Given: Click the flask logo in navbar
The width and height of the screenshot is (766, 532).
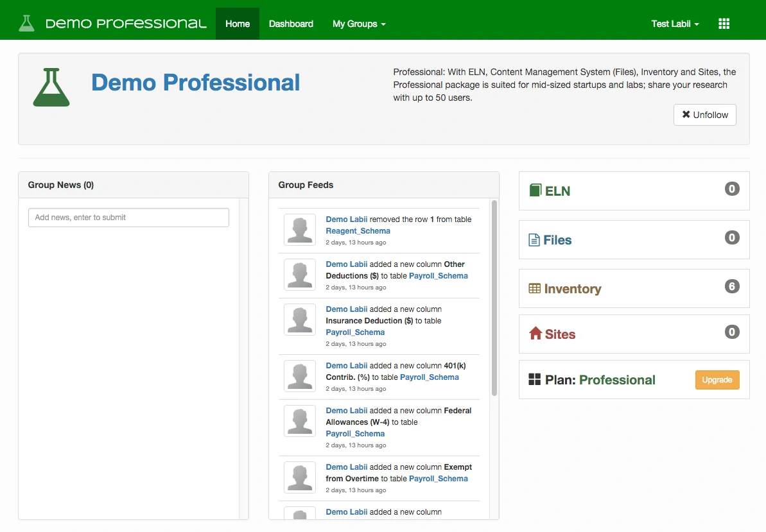Looking at the screenshot, I should pos(26,24).
